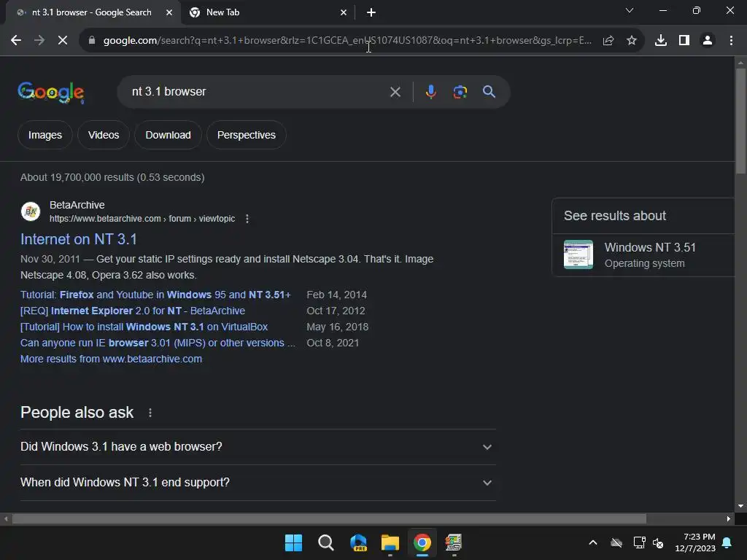Apply the Download filter chip
The height and width of the screenshot is (560, 747).
point(169,135)
